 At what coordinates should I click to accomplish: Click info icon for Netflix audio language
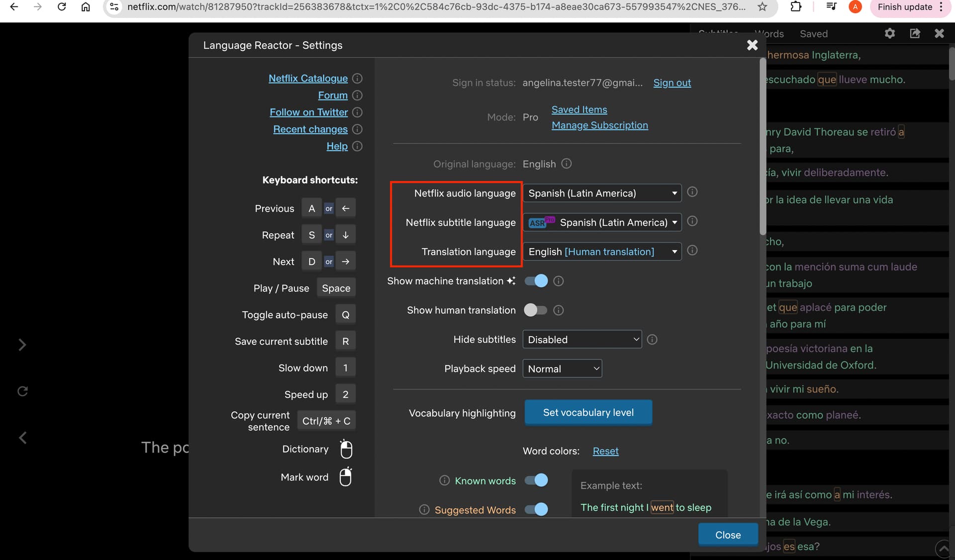point(692,191)
